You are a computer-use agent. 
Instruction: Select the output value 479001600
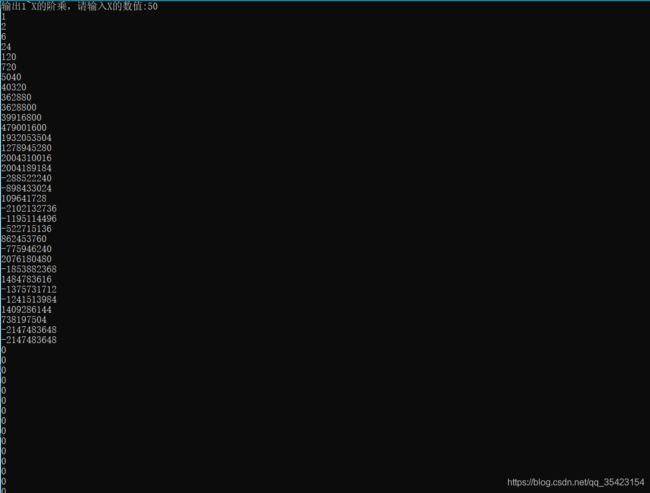point(24,128)
